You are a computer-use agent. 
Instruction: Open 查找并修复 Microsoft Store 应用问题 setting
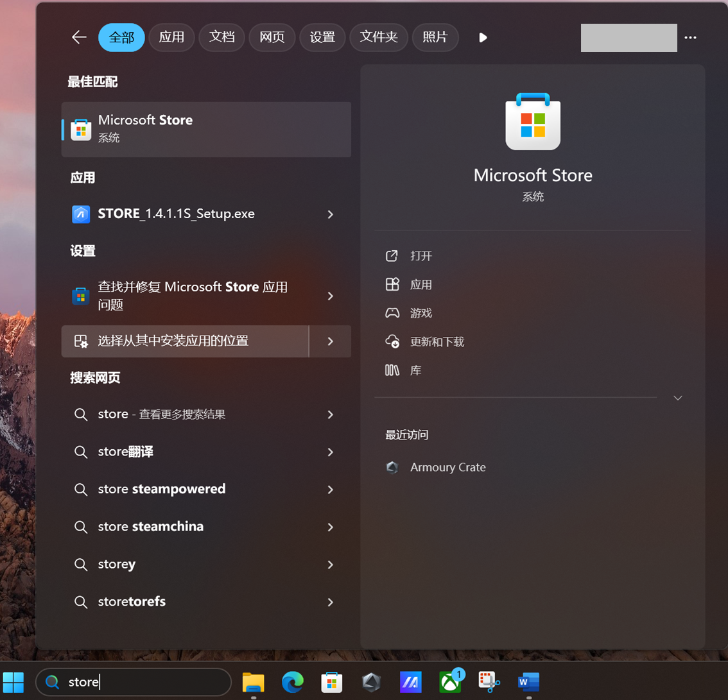(x=186, y=296)
